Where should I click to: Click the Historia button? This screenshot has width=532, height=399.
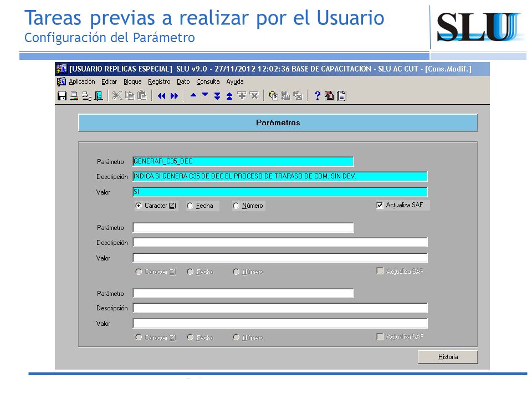tap(448, 357)
